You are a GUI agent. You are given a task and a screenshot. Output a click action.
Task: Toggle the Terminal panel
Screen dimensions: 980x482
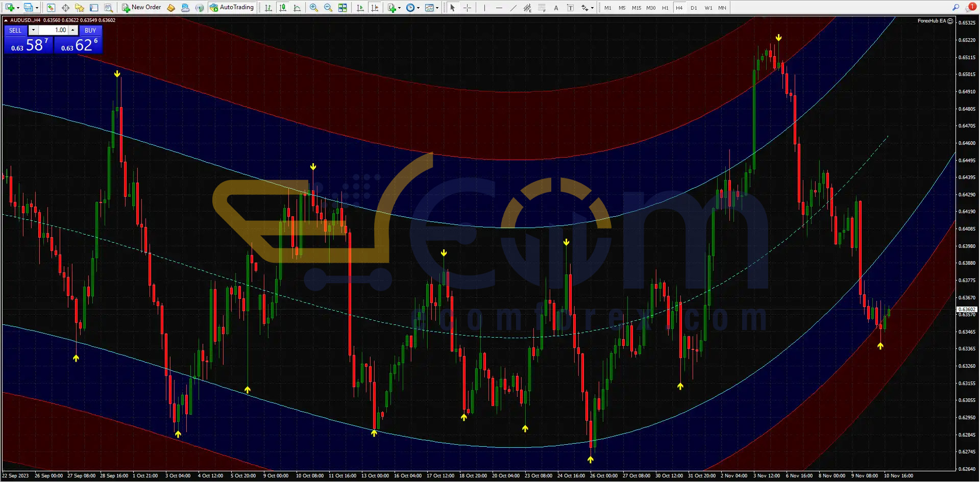coord(94,8)
